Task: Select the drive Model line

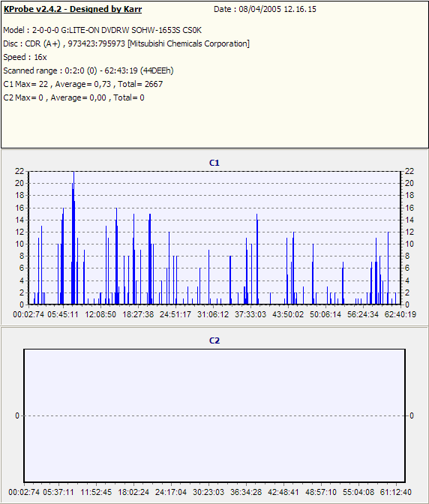Action: click(x=102, y=30)
